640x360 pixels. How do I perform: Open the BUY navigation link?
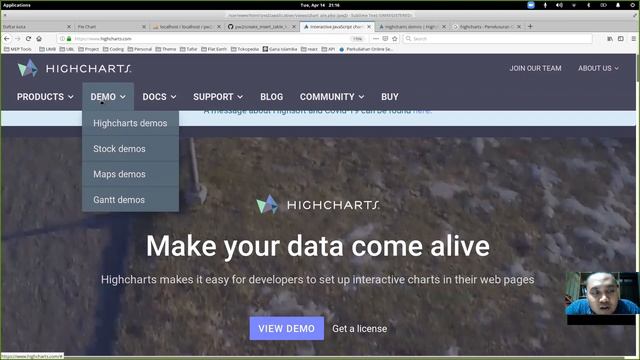(x=390, y=97)
